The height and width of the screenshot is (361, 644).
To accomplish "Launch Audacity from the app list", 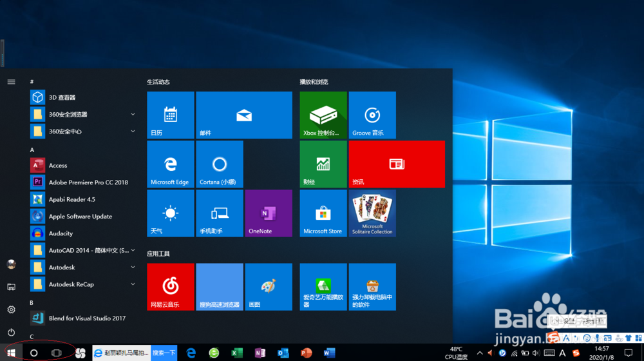I will pyautogui.click(x=83, y=233).
